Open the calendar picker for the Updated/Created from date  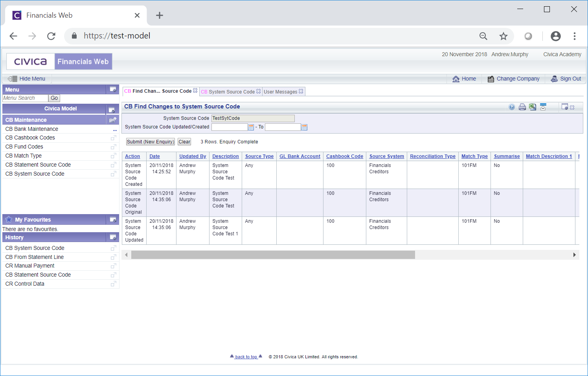(x=251, y=127)
